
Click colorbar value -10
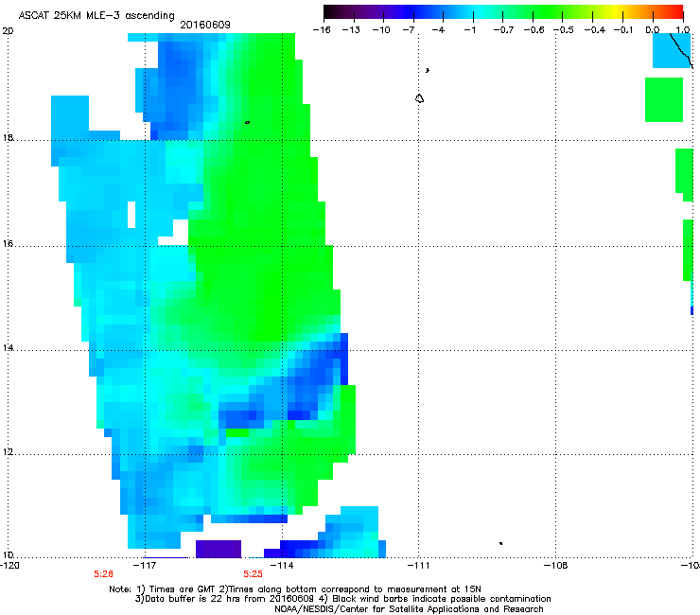click(381, 30)
